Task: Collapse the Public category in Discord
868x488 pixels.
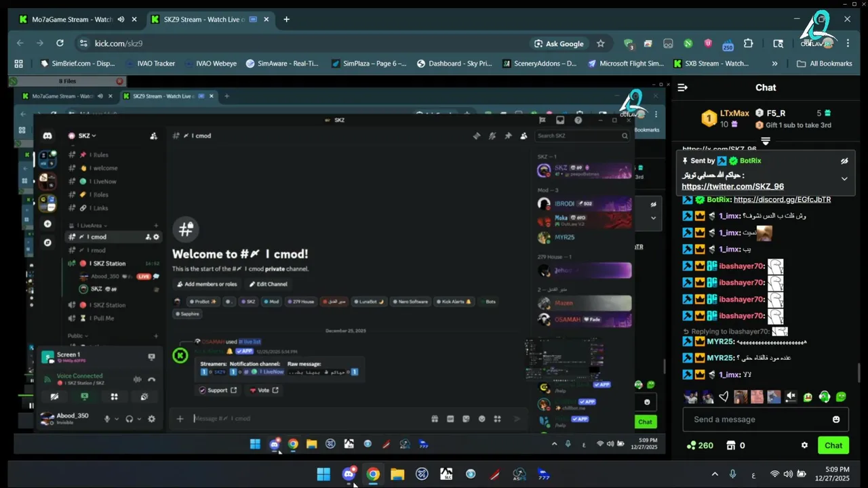Action: [77, 335]
